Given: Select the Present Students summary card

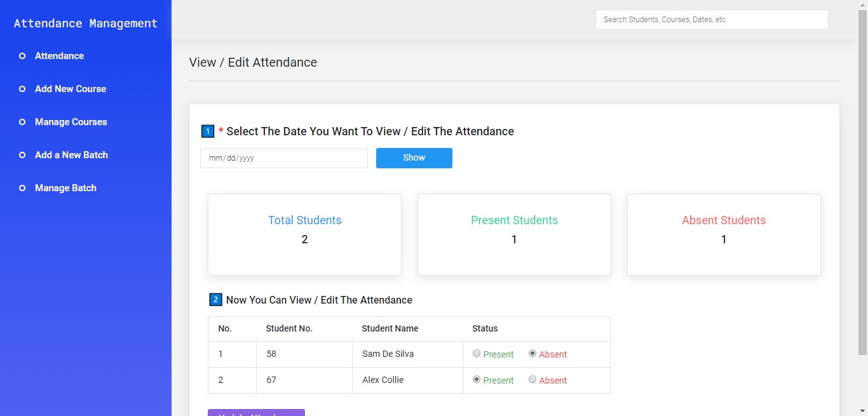Looking at the screenshot, I should tap(514, 234).
